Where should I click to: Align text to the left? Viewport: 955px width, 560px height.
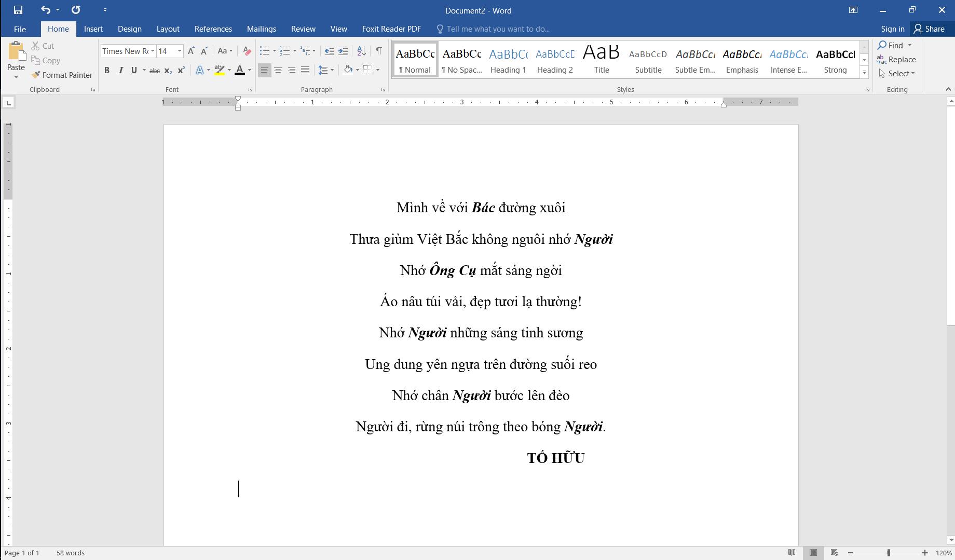click(x=265, y=70)
